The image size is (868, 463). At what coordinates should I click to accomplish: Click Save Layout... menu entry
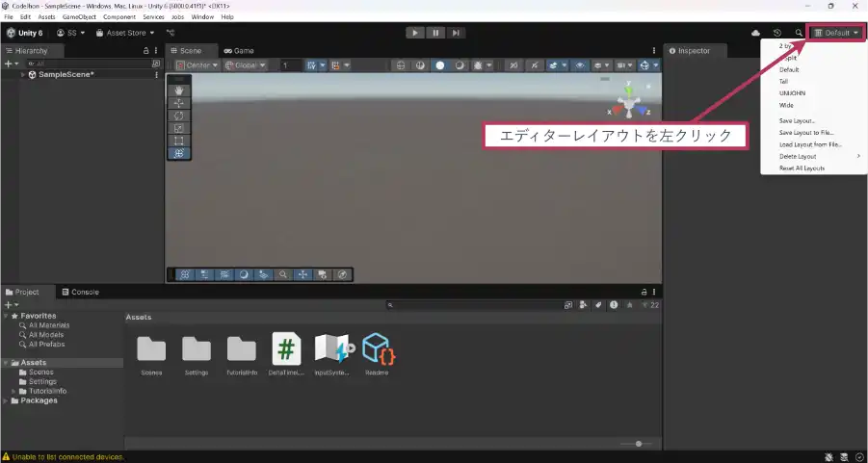point(797,120)
